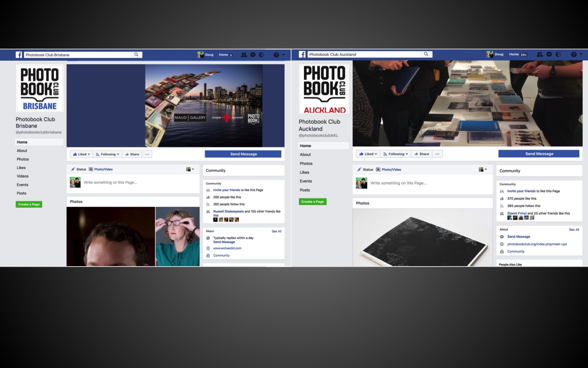
Task: Open the post-as selector in the Brisbane status box
Action: click(x=190, y=169)
